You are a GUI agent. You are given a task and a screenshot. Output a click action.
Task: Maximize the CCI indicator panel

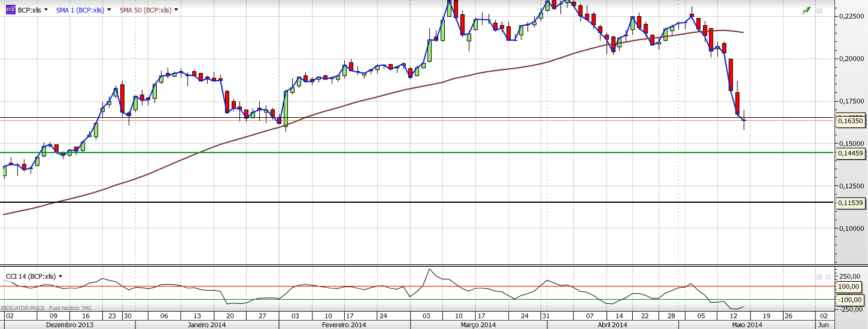(819, 277)
